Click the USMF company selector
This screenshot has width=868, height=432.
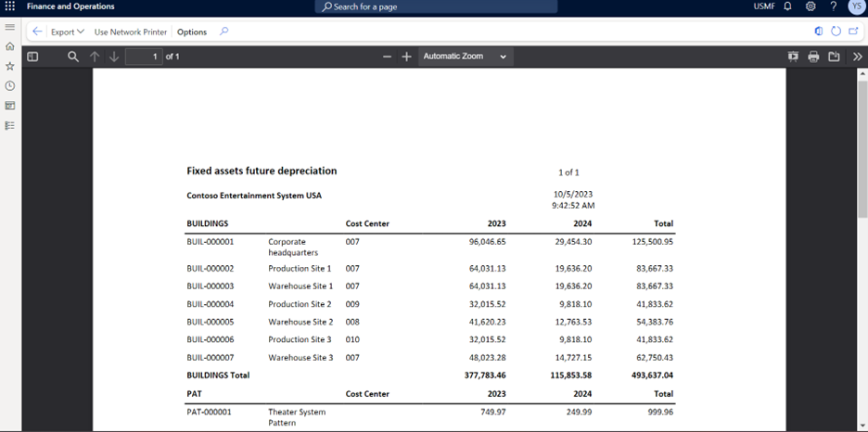[x=764, y=6]
